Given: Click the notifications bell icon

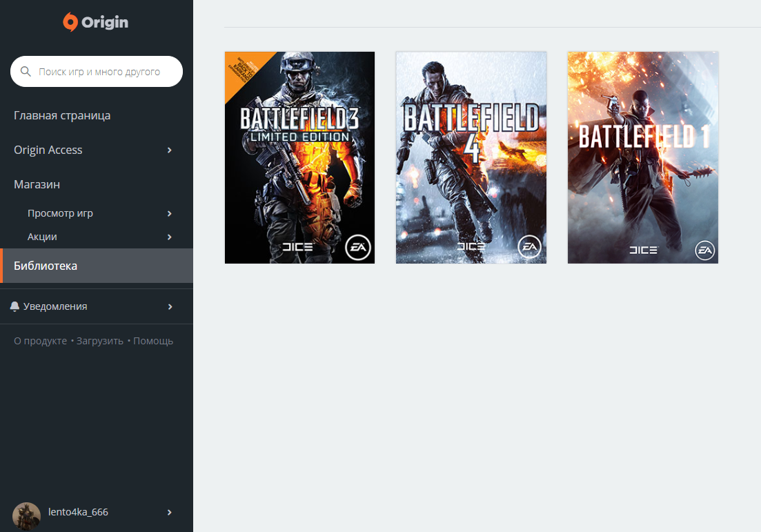Looking at the screenshot, I should [x=14, y=306].
